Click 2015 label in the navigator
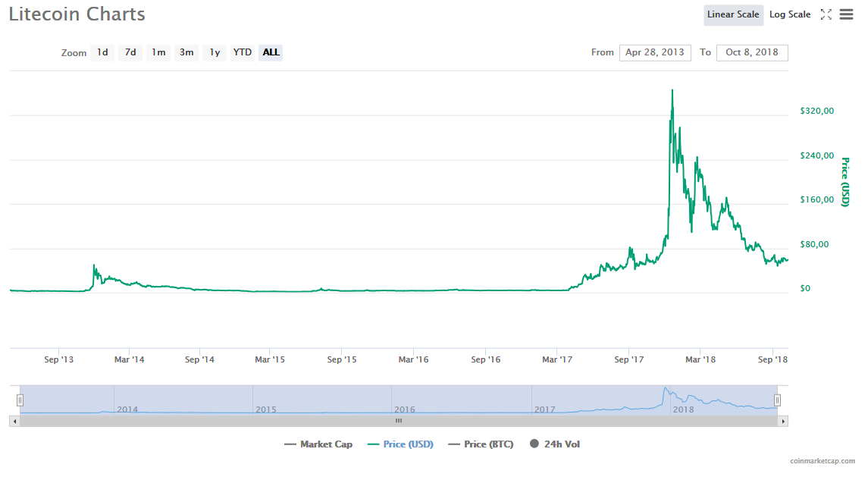 (x=266, y=410)
